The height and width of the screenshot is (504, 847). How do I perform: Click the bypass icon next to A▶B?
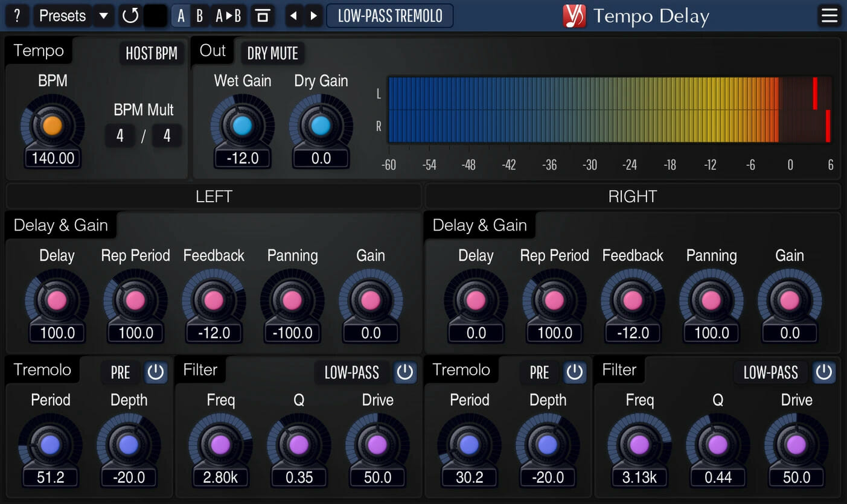coord(263,16)
